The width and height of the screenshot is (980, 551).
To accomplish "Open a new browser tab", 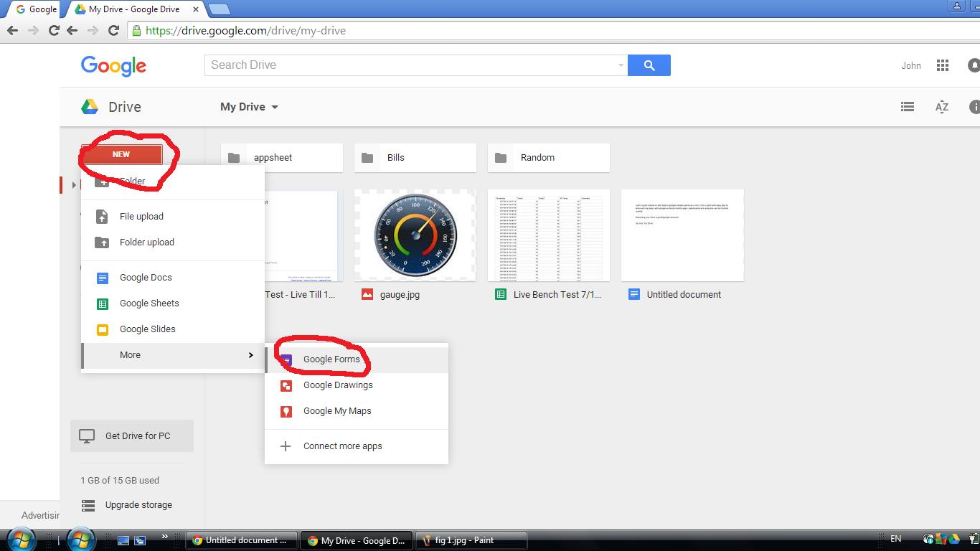I will tap(219, 9).
